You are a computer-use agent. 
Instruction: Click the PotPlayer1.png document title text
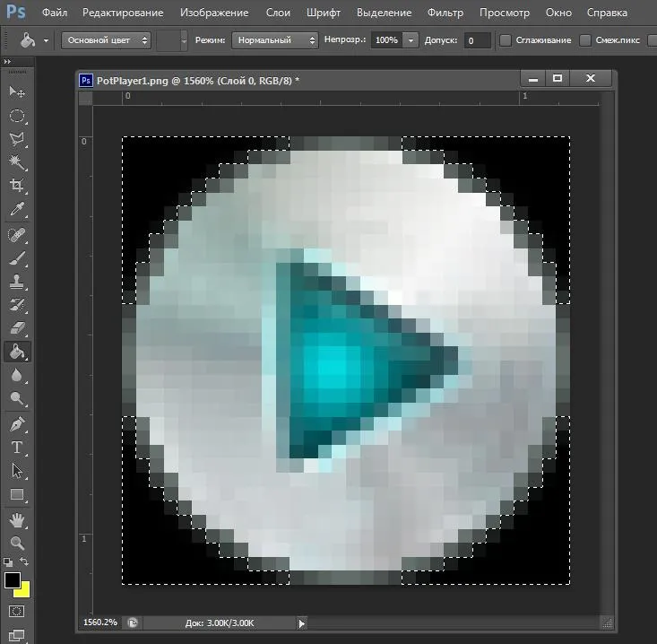point(198,81)
